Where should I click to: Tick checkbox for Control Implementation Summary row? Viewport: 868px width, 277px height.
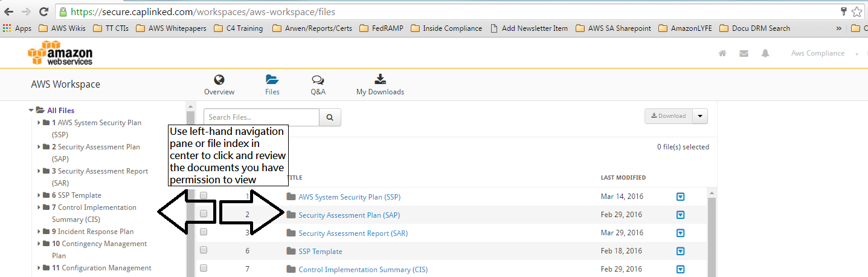(204, 268)
